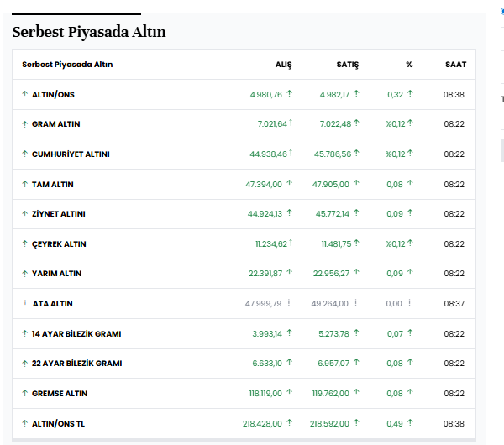
Task: Click the green up arrow before ALTIN/ONS
Action: [24, 94]
